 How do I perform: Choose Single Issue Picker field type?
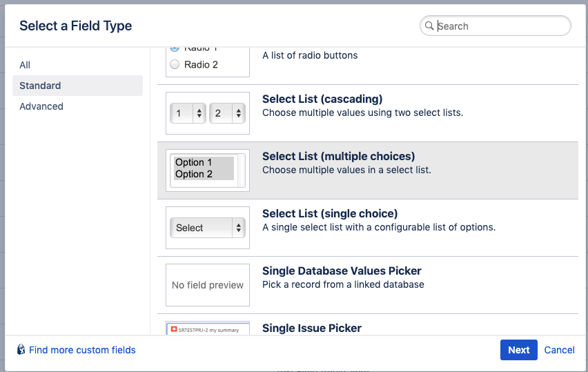coord(367,325)
